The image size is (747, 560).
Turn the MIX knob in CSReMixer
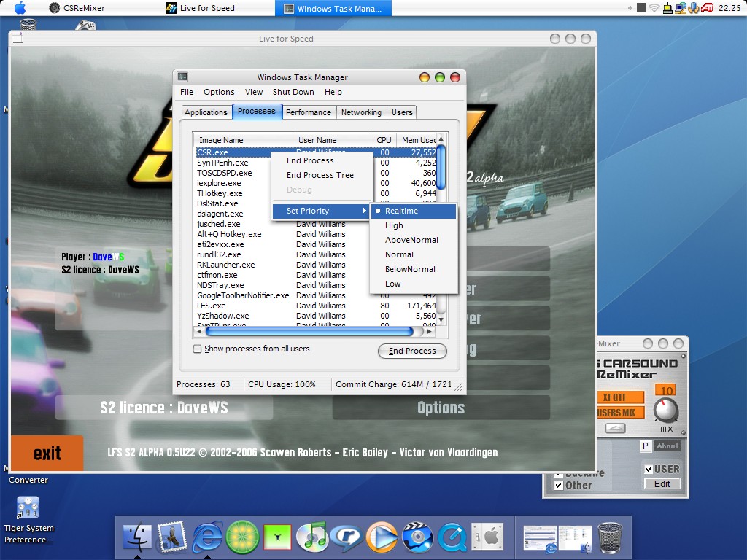point(665,410)
